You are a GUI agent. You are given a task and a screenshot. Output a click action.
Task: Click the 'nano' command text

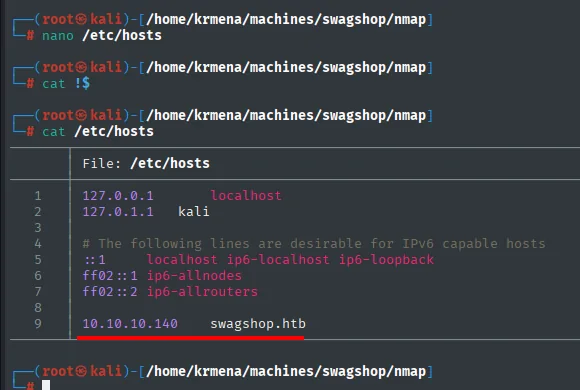[x=58, y=36]
